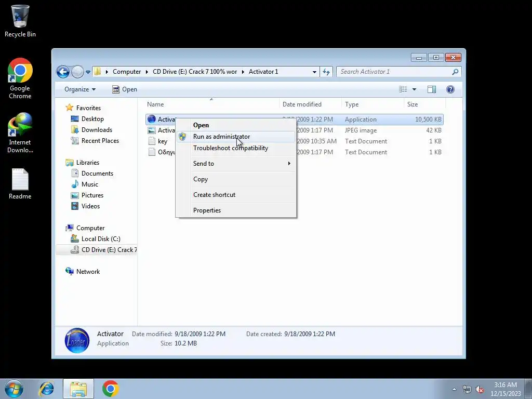This screenshot has width=532, height=399.
Task: Select Open in the context menu
Action: coord(235,125)
